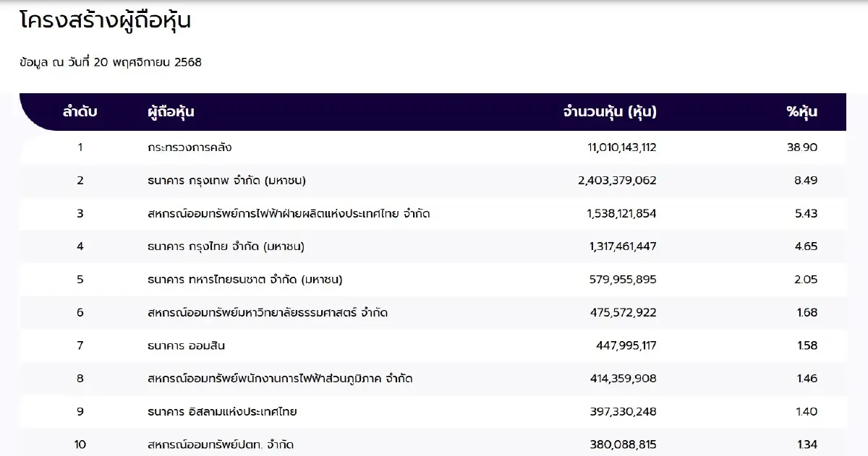Click ธนาคาร กรุงเทพ จำกัด (มหาชน) row name
This screenshot has height=456, width=868.
pos(226,181)
